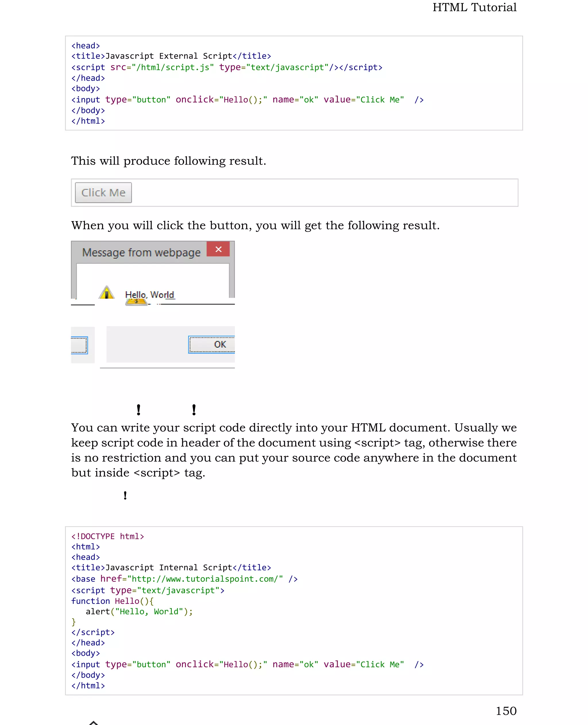588x725 pixels.
Task: Click the "function Hello(){" code line
Action: [x=113, y=601]
